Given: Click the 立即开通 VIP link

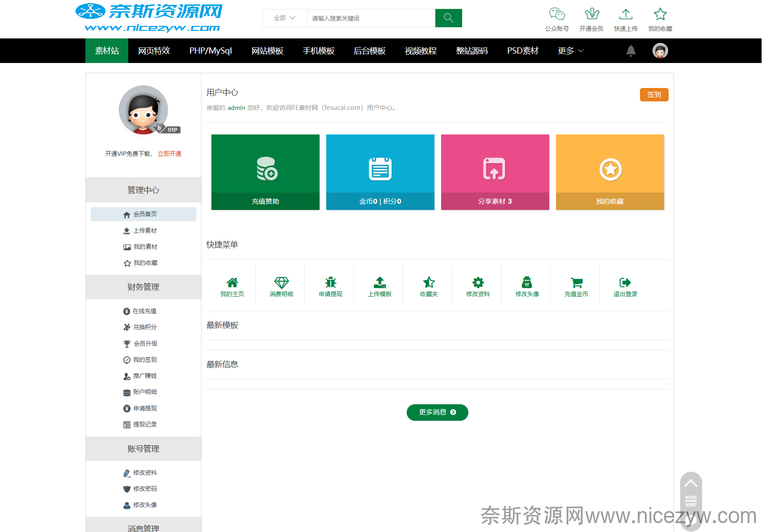Looking at the screenshot, I should pos(169,154).
